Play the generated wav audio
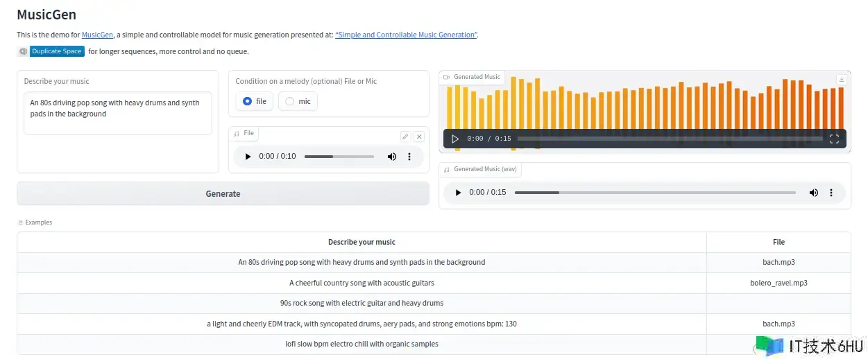868x359 pixels. click(458, 193)
